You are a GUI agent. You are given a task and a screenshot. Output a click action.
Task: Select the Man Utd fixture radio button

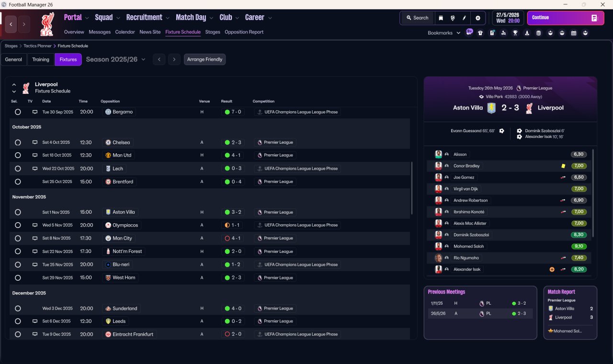point(18,155)
